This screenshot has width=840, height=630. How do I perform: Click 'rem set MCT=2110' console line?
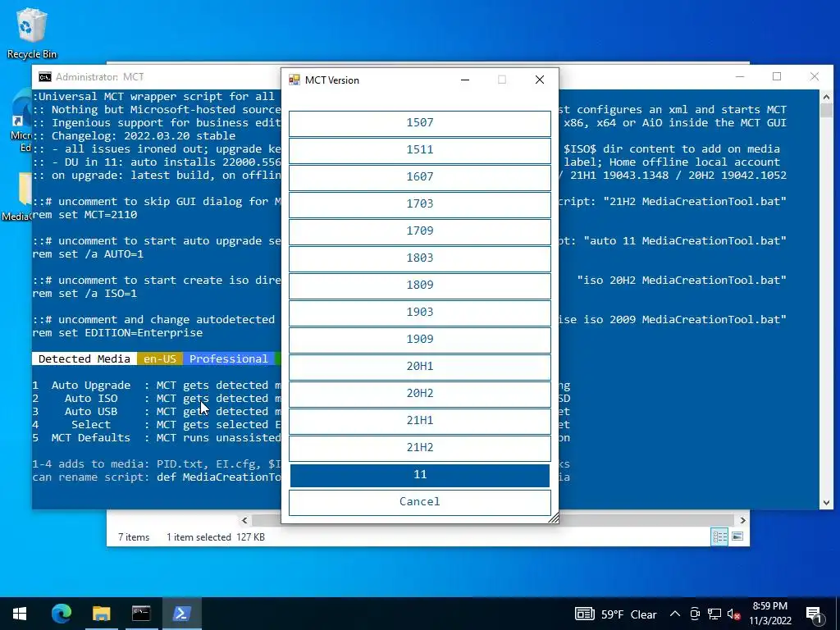tap(84, 214)
